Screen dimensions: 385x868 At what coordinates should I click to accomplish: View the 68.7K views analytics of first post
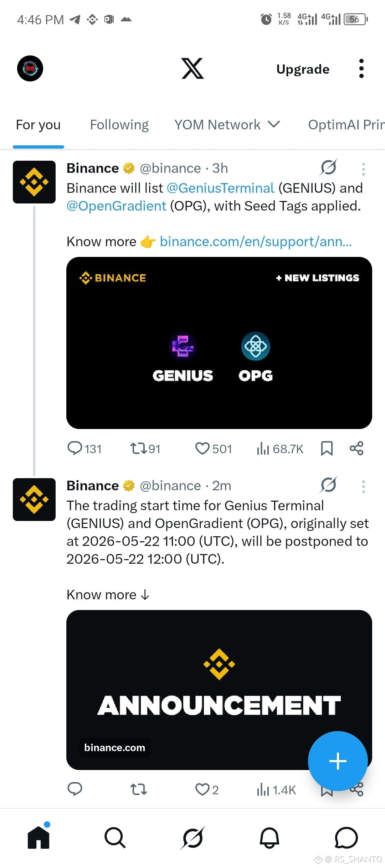280,449
